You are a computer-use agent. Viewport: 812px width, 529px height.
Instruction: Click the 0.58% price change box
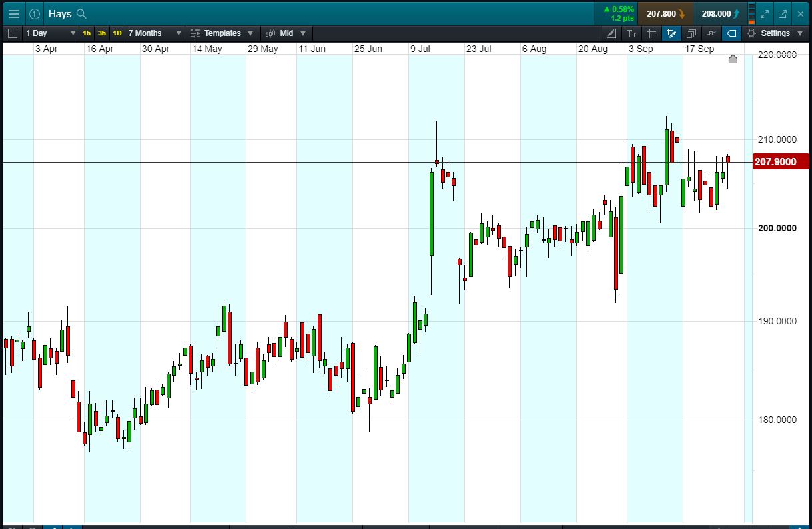616,13
